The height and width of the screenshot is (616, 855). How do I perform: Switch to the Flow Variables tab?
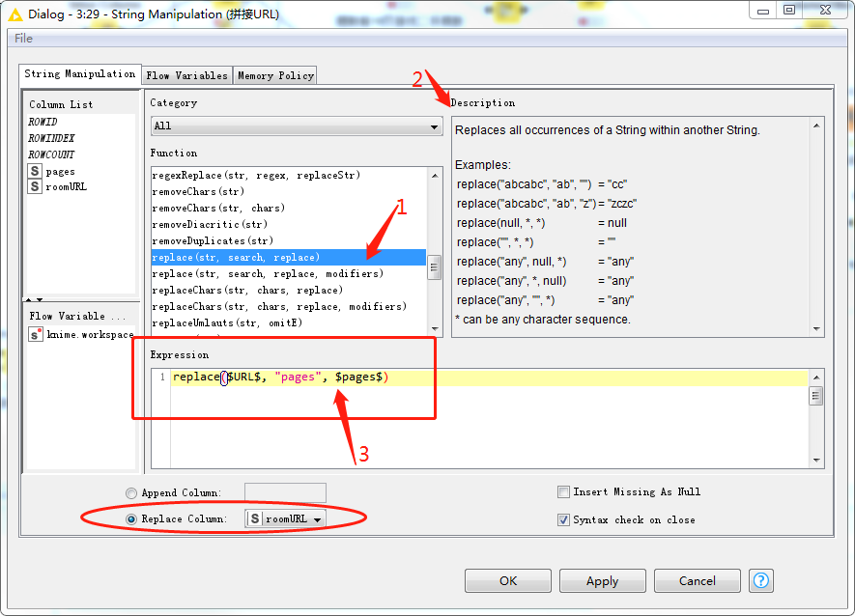[186, 74]
